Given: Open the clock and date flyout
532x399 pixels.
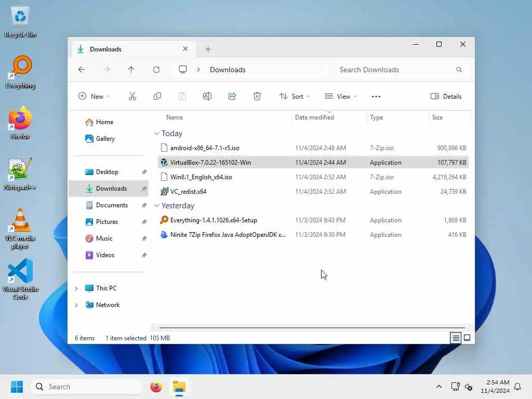Looking at the screenshot, I should [495, 387].
